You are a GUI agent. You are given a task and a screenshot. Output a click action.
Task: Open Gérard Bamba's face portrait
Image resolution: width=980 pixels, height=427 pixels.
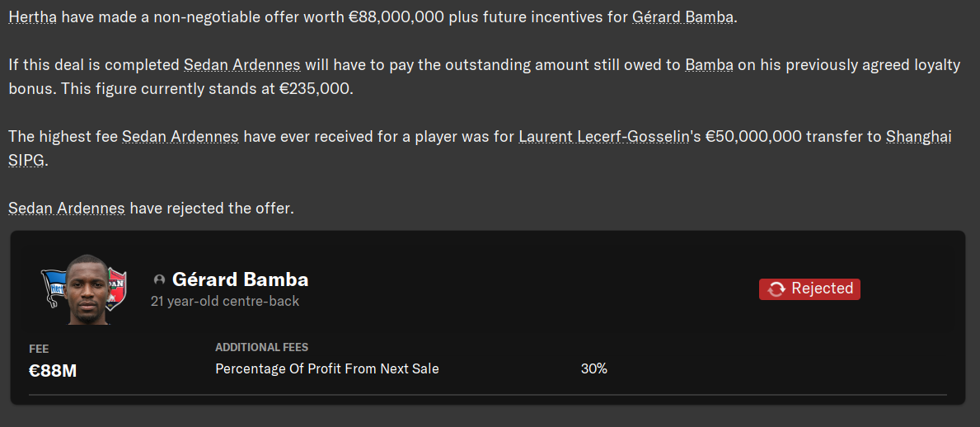click(x=85, y=290)
